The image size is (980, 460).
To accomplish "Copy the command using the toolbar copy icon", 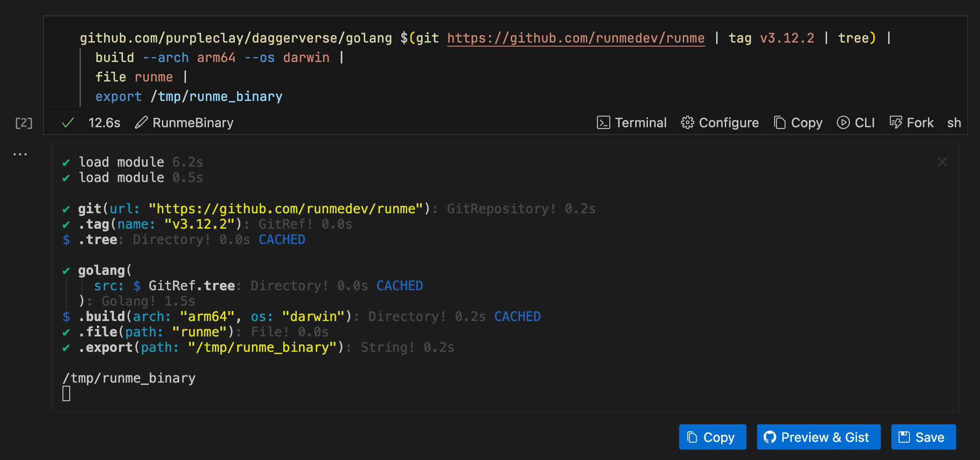I will tap(780, 123).
